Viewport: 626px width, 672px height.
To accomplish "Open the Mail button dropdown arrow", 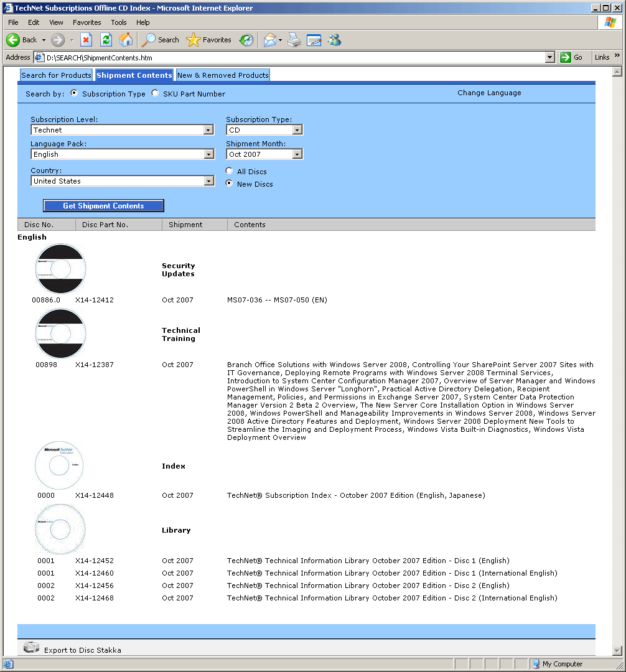I will click(280, 40).
